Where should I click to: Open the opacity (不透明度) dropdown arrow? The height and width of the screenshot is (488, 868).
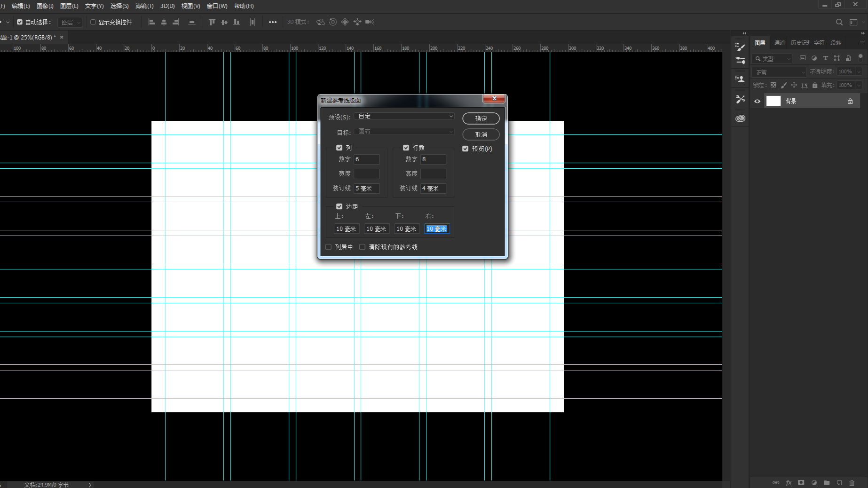click(x=859, y=72)
